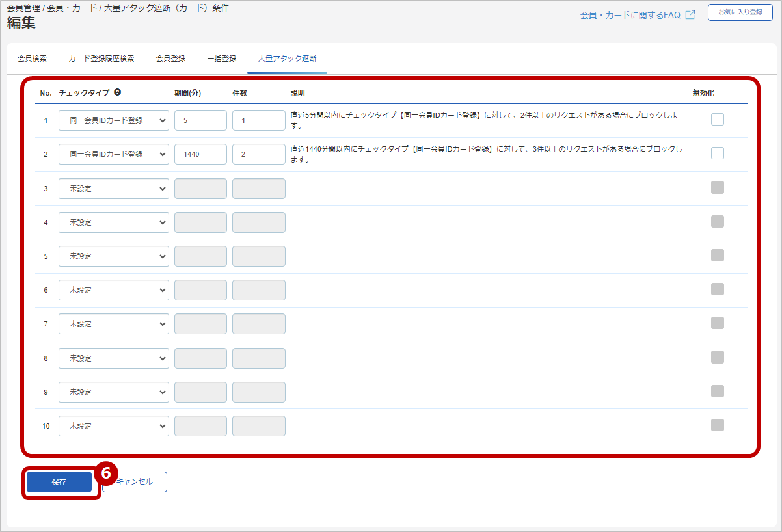Click description text starting 直近5分間以内

[x=485, y=120]
